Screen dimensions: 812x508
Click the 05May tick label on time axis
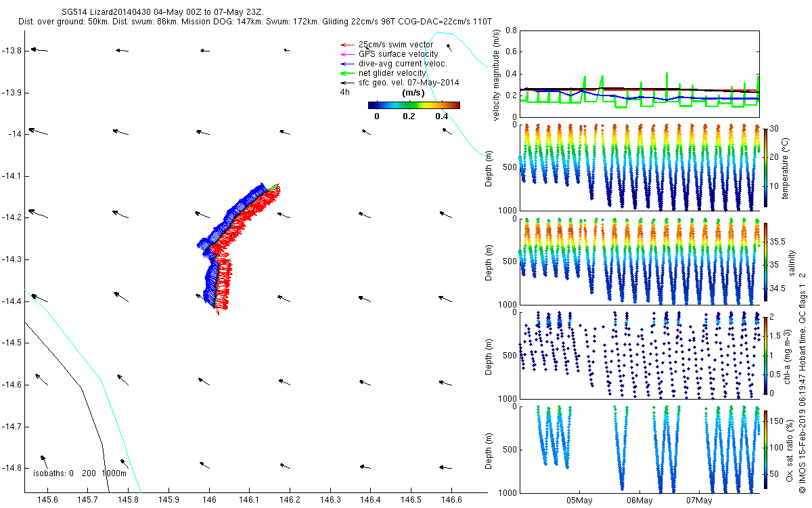point(580,501)
